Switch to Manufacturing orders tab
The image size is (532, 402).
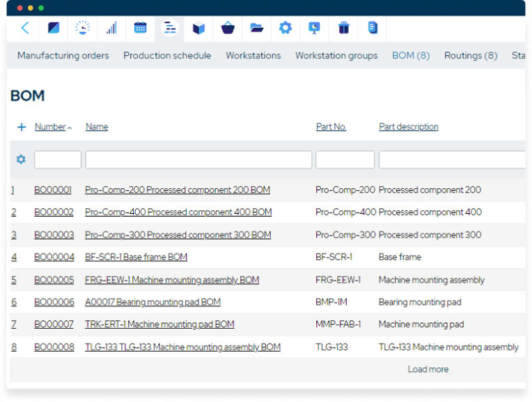pyautogui.click(x=63, y=55)
